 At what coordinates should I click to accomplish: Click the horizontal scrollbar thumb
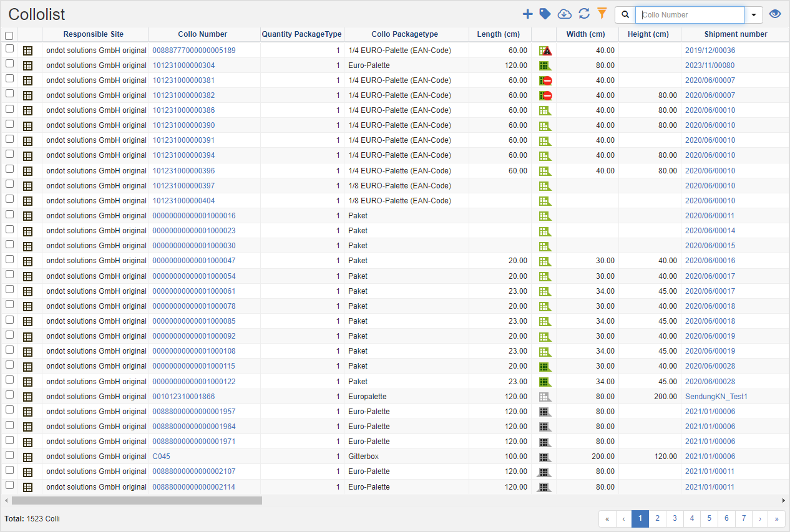[137, 500]
